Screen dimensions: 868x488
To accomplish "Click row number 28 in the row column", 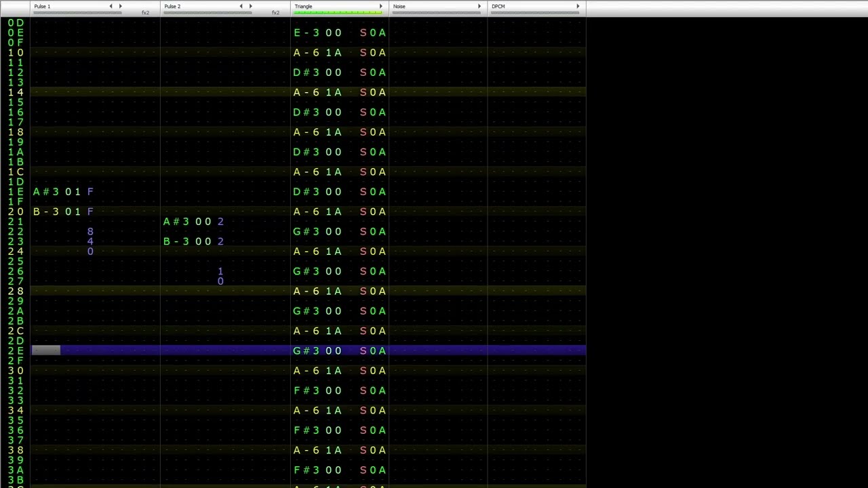I will tap(16, 291).
